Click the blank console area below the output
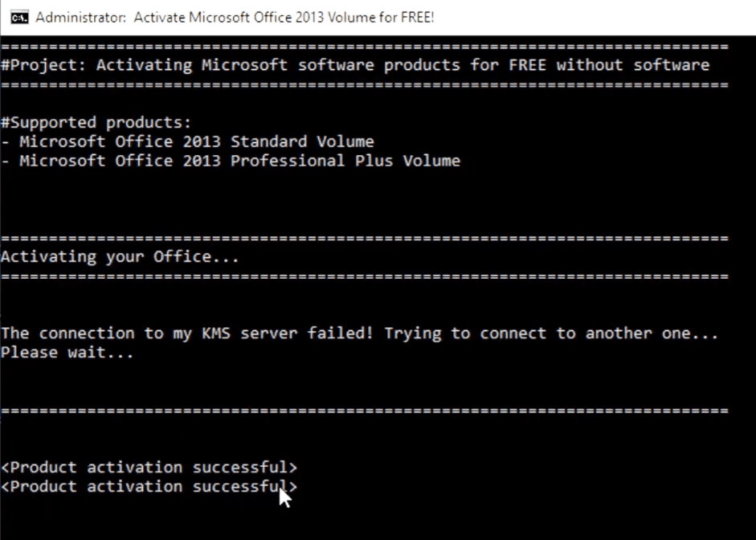The image size is (756, 540). pos(378,522)
